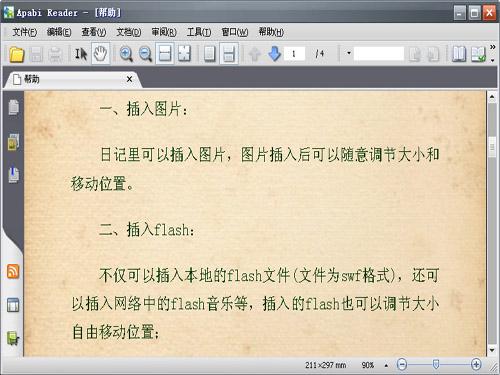This screenshot has height=375, width=500.
Task: Click the green shopping cart icon
Action: pyautogui.click(x=13, y=338)
